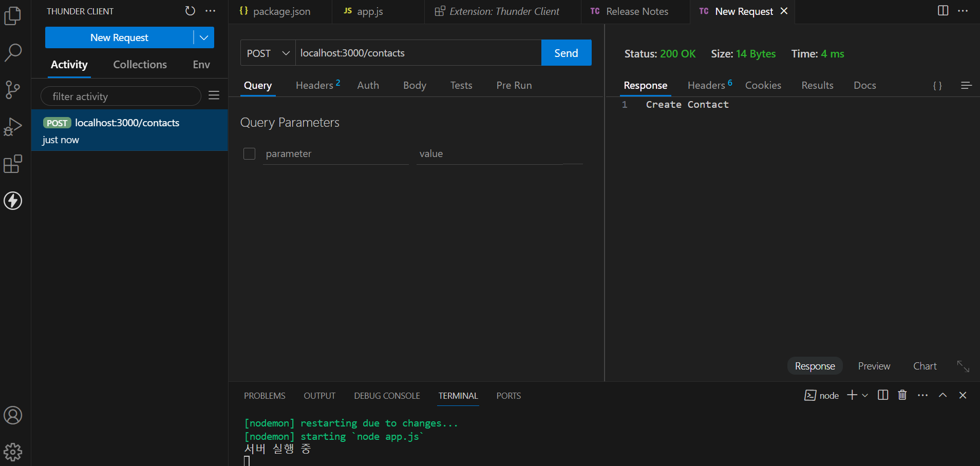
Task: Create a new request with New Request button
Action: 119,37
